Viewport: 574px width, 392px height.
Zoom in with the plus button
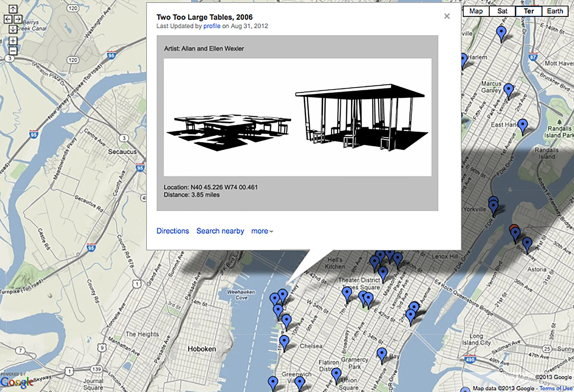point(13,41)
